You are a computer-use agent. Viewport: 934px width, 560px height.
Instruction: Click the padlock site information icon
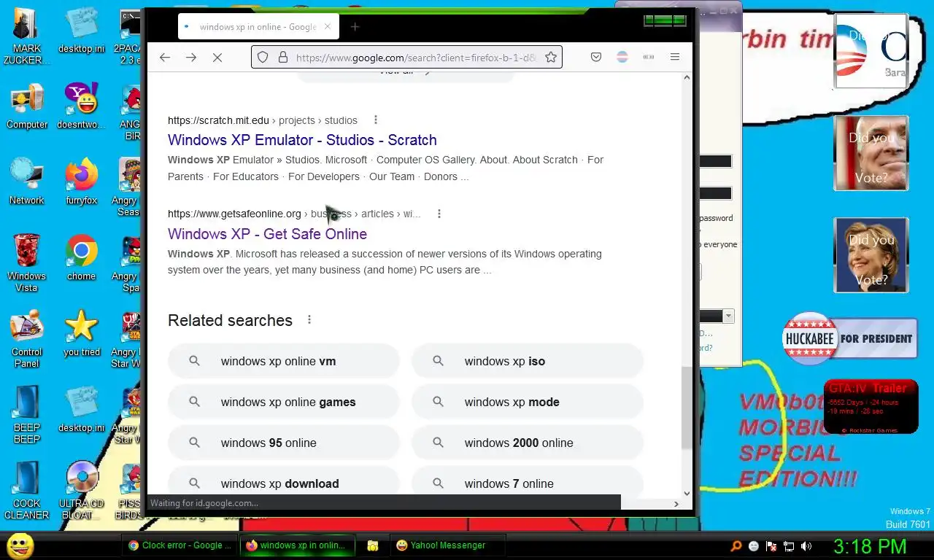point(282,57)
